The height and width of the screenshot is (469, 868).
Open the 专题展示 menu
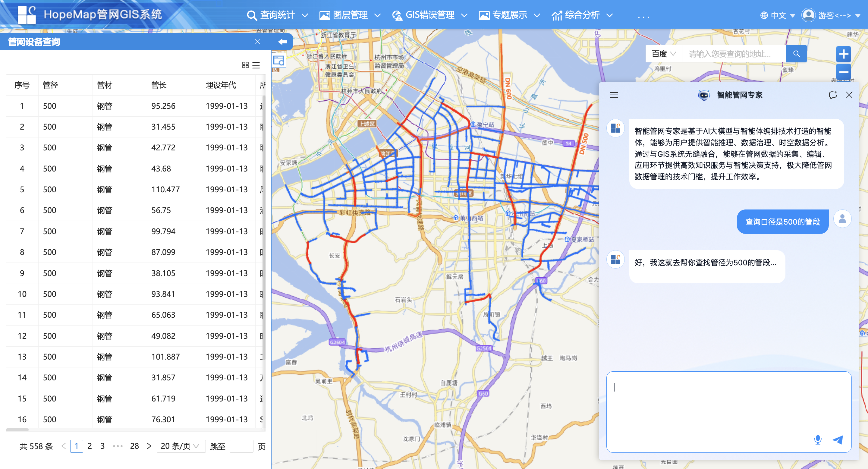(x=509, y=15)
